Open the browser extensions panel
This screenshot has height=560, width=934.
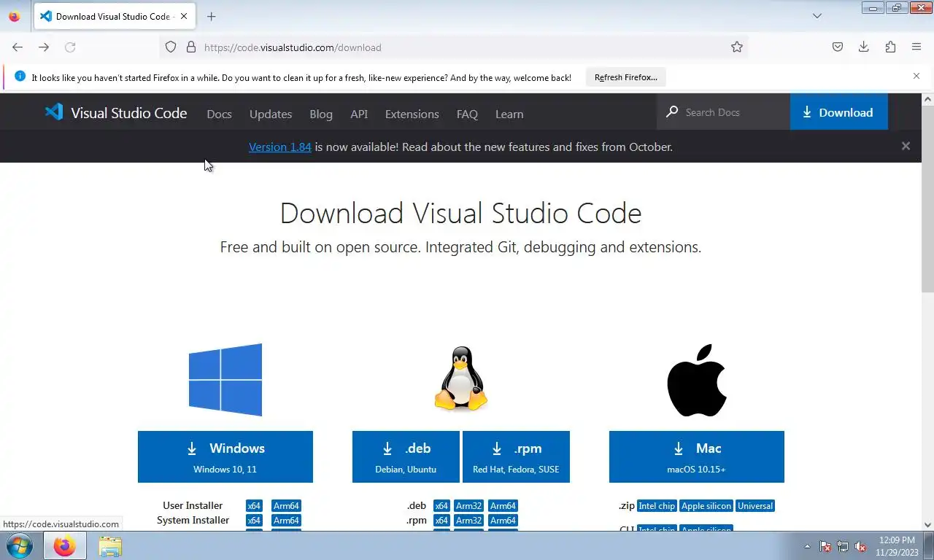[890, 47]
